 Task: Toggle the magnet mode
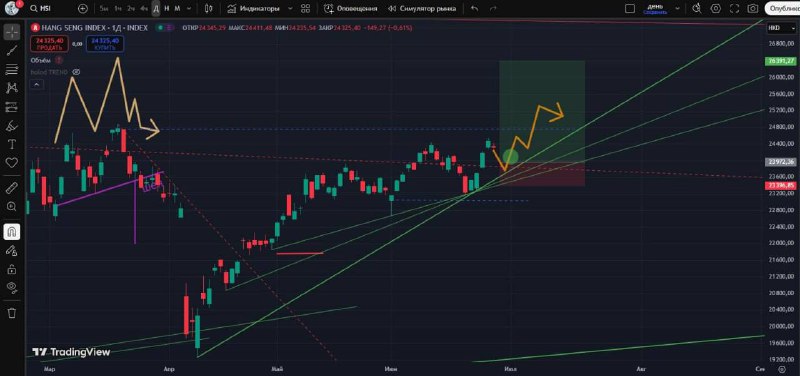(11, 232)
